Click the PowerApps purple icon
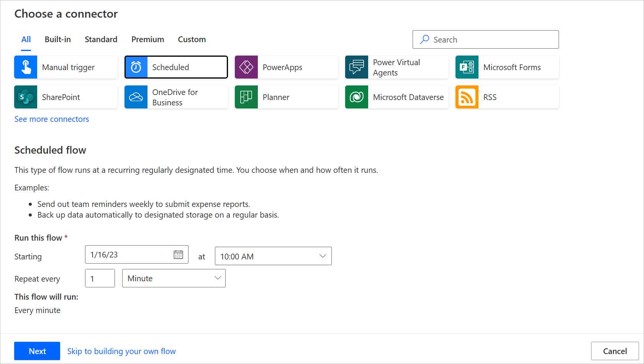This screenshot has width=644, height=364. tap(246, 67)
